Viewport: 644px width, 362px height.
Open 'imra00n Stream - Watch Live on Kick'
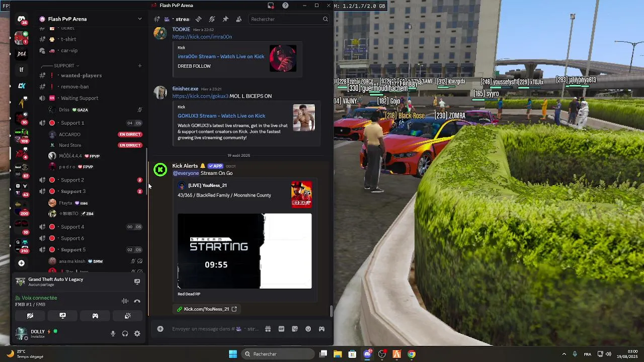(x=221, y=56)
